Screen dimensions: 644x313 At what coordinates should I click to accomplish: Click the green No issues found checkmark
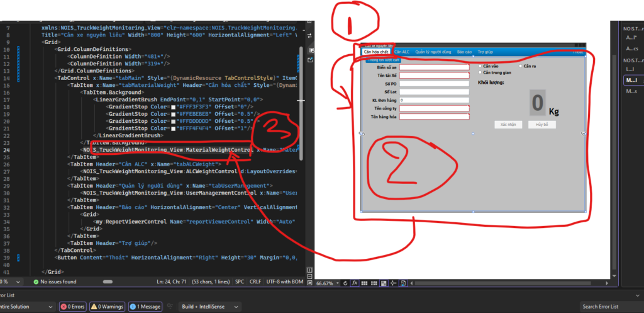tap(35, 282)
